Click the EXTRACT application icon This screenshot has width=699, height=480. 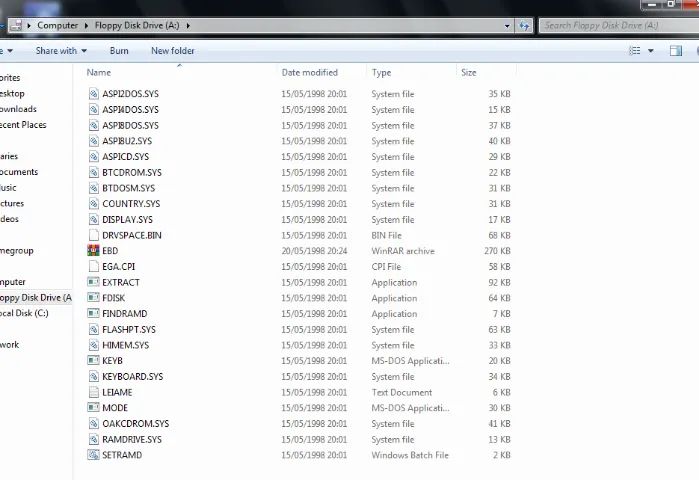point(93,282)
